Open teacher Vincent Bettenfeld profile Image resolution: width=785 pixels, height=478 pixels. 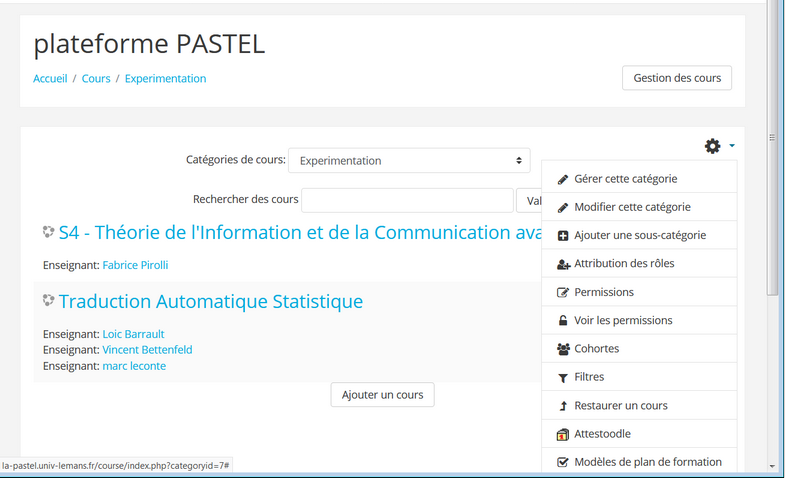[147, 350]
